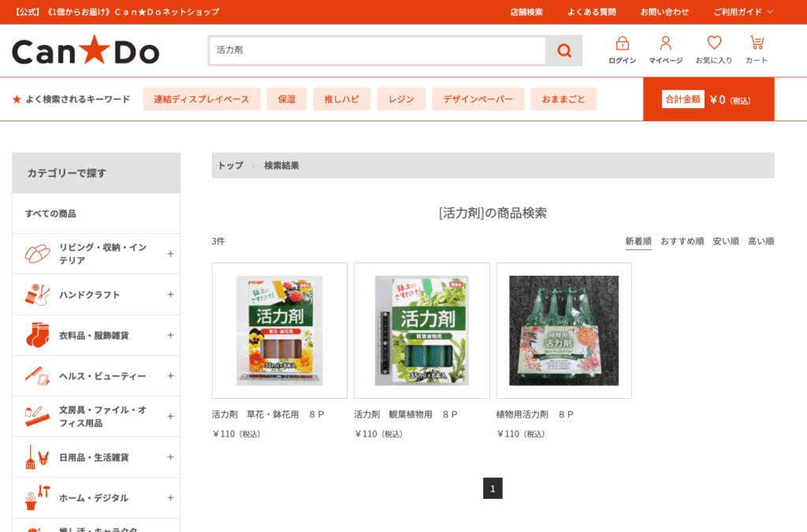Select keyword 推しハピ
The image size is (807, 532).
click(x=342, y=99)
